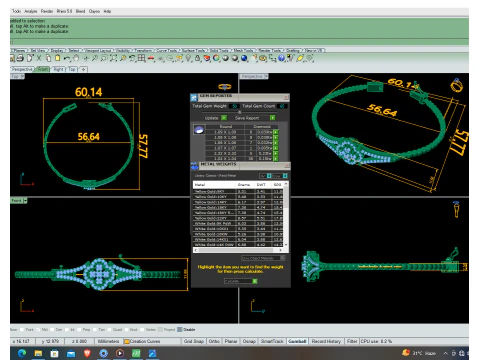Toggle the Knot osnap checkbox
Screen dimensions: 480x360
[x=126, y=330]
